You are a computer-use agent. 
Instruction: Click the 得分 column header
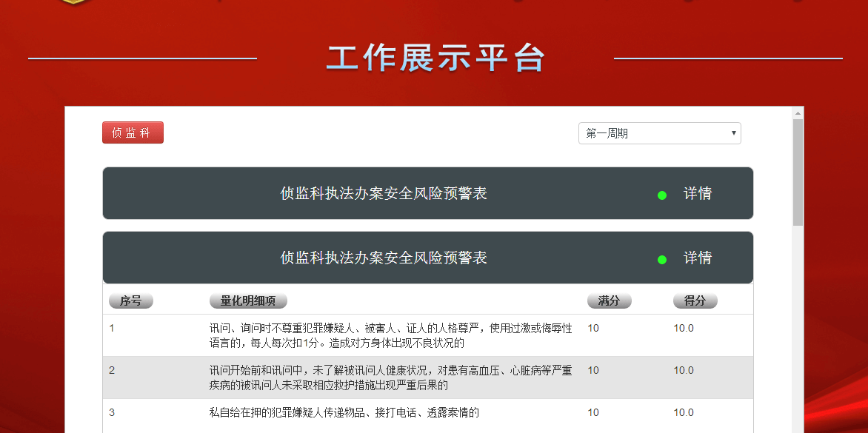click(695, 301)
